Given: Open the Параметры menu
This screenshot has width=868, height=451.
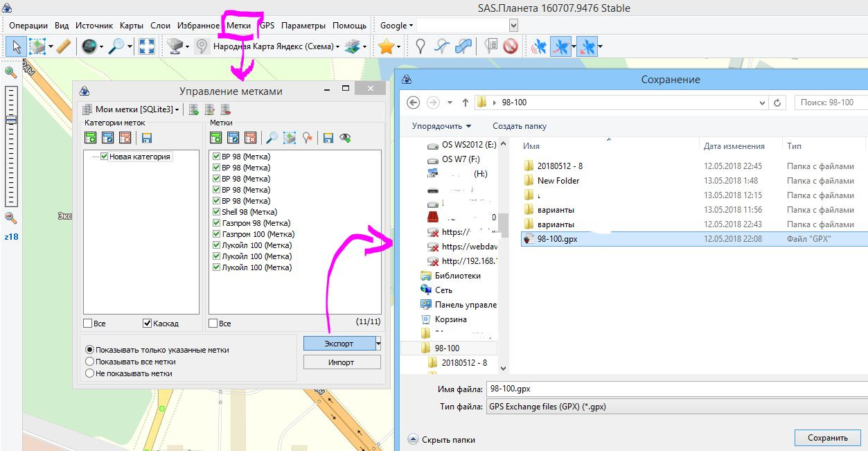Looking at the screenshot, I should pyautogui.click(x=303, y=26).
